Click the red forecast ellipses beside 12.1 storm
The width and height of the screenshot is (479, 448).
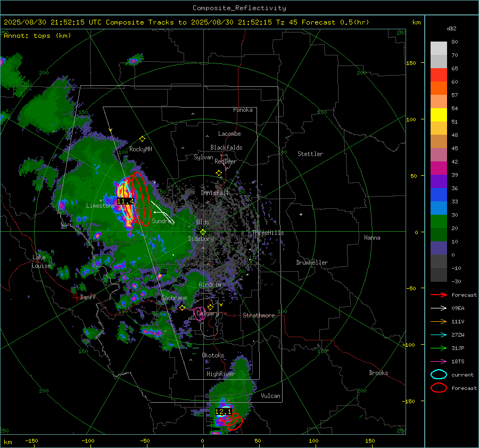[233, 421]
